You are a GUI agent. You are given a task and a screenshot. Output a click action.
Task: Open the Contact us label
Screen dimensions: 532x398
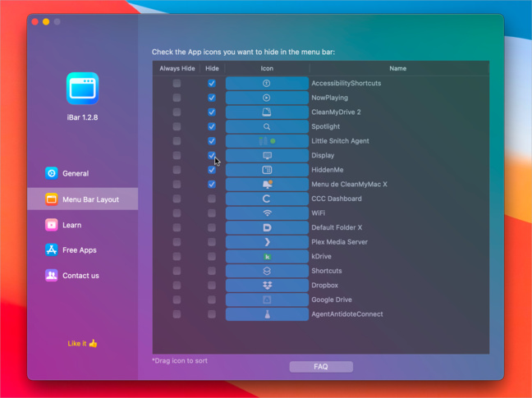pyautogui.click(x=80, y=276)
